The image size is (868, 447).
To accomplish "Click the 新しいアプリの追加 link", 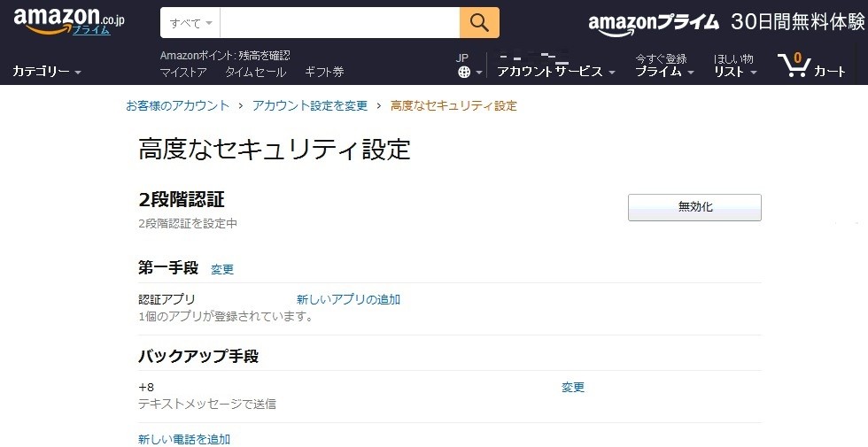I will [348, 300].
